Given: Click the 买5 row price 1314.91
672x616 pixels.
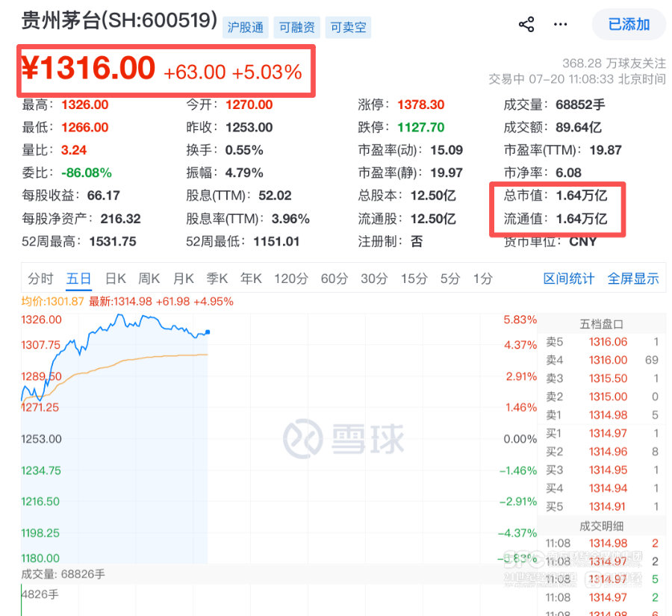Looking at the screenshot, I should (608, 507).
